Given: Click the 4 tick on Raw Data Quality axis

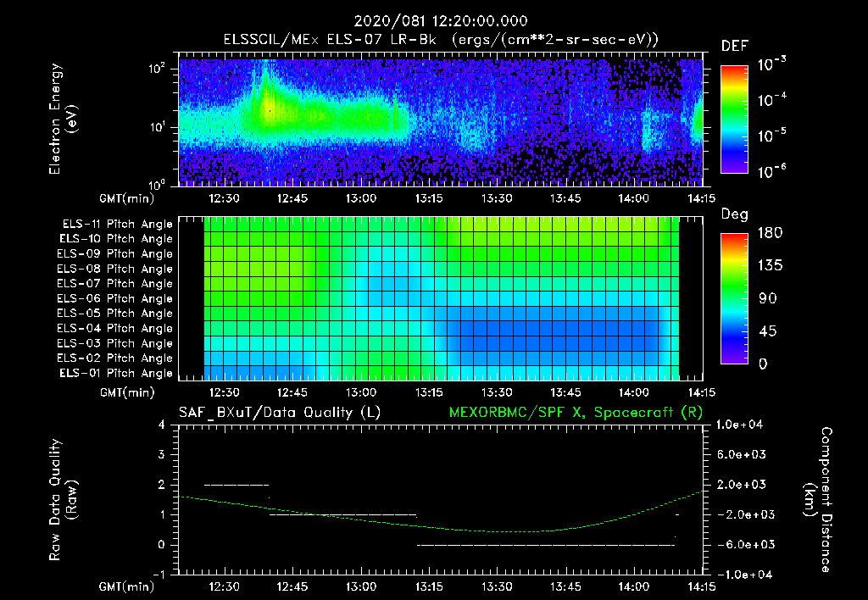Looking at the screenshot, I should tap(162, 425).
